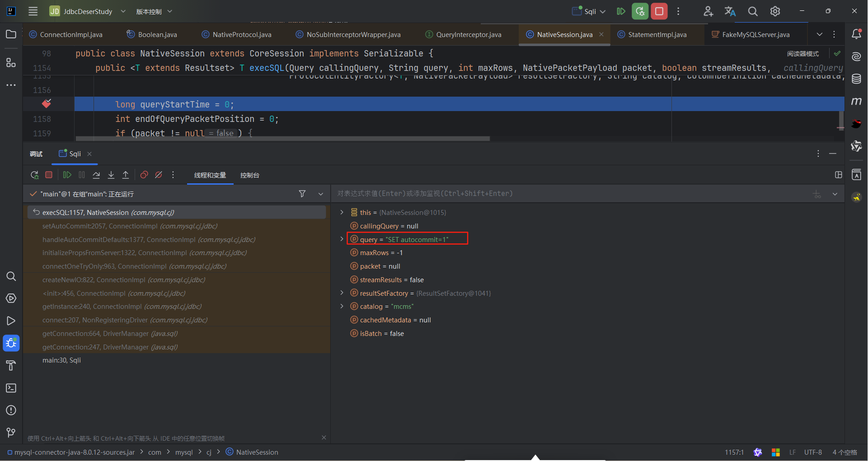
Task: Step into in the debugger
Action: 111,175
